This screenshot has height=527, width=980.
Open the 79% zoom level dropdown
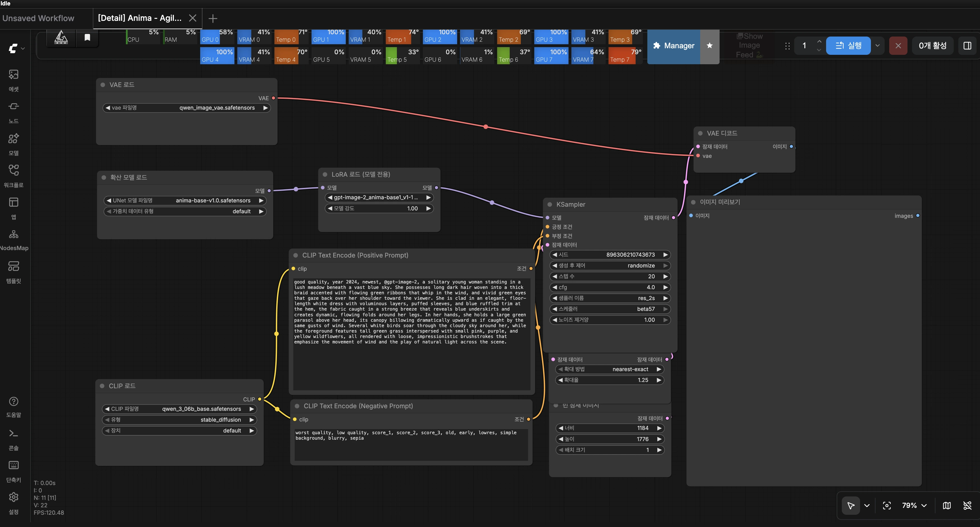914,505
